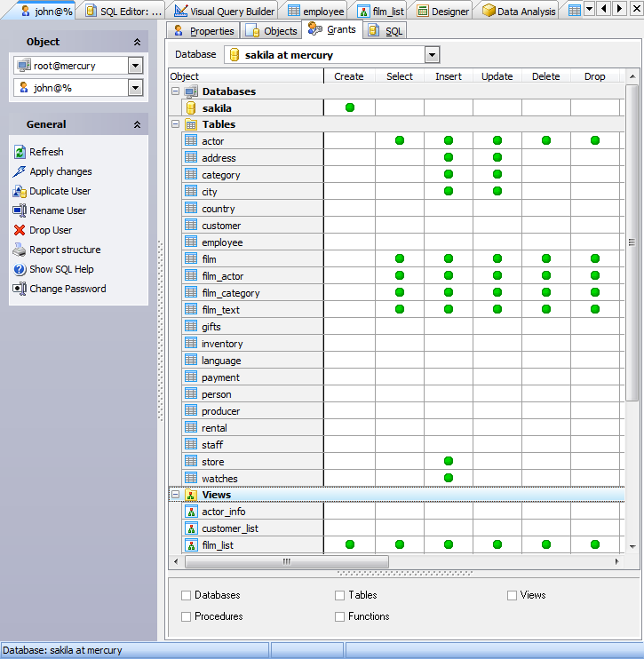Screen dimensions: 644x659
Task: Open the Visual Query Builder tab
Action: coord(224,12)
